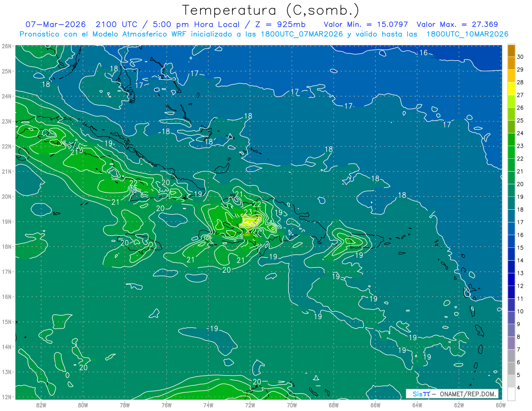Click the colorbar legend value '25'

[521, 120]
